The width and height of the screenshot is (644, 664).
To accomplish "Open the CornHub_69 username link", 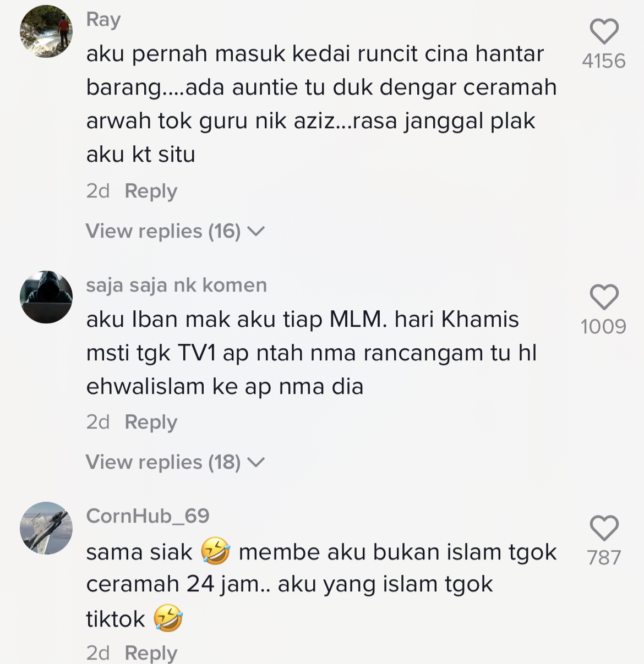I will pyautogui.click(x=148, y=516).
